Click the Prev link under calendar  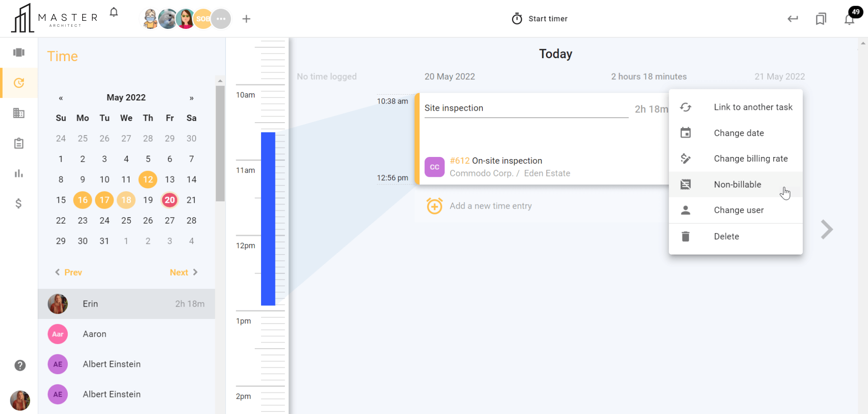(68, 272)
